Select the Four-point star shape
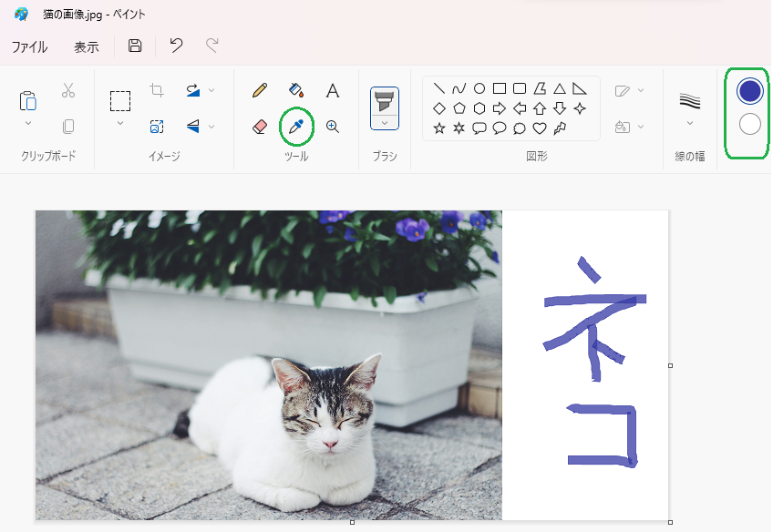 pos(580,108)
